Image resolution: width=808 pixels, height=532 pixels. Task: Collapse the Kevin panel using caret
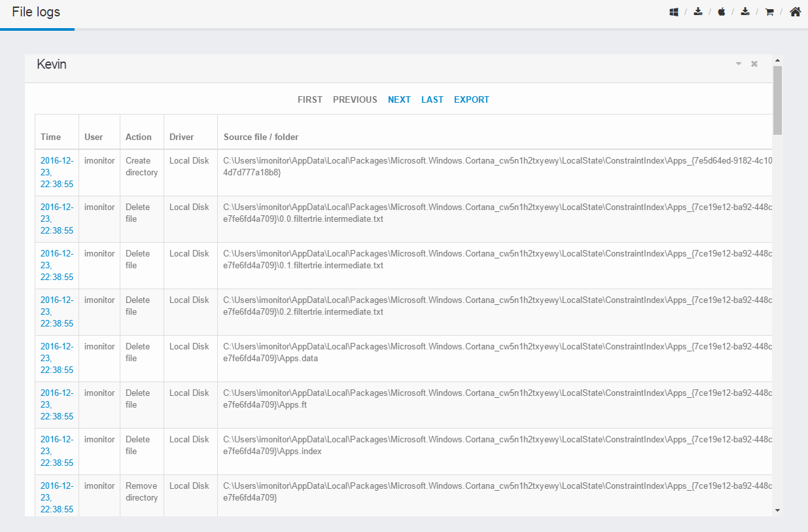[739, 63]
